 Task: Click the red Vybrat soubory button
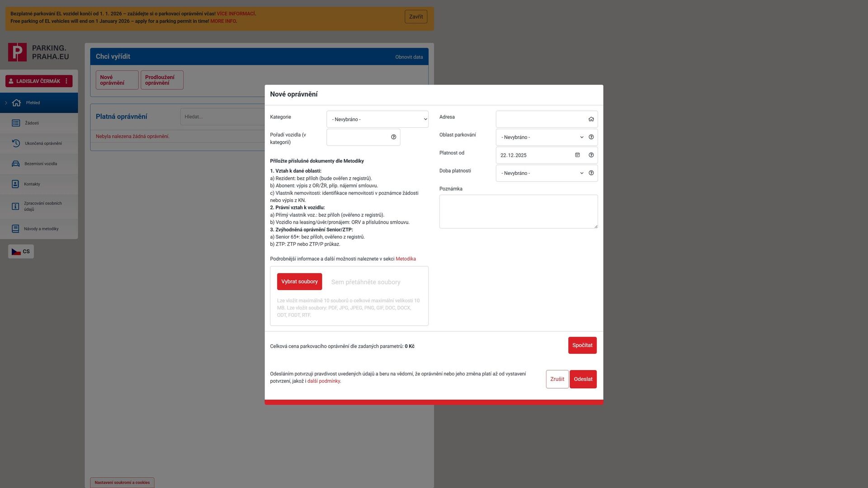tap(299, 281)
